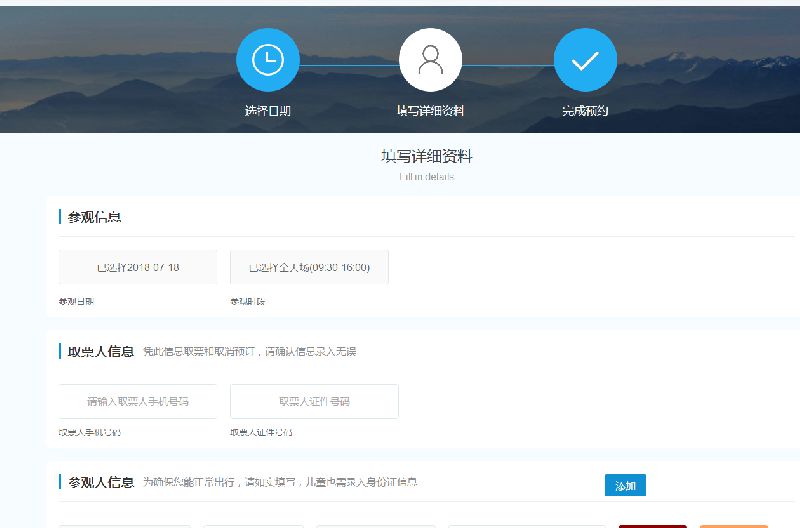The height and width of the screenshot is (528, 800).
Task: Click the checkmark icon for completion step
Action: point(585,60)
